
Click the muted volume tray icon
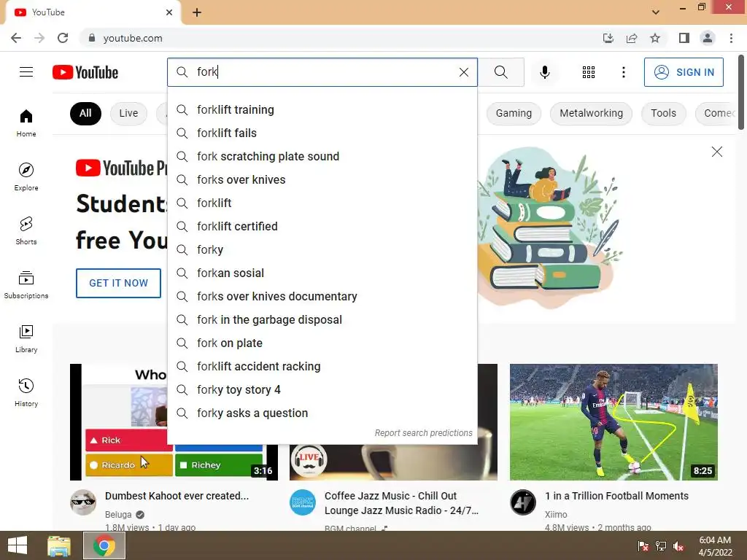click(x=679, y=546)
